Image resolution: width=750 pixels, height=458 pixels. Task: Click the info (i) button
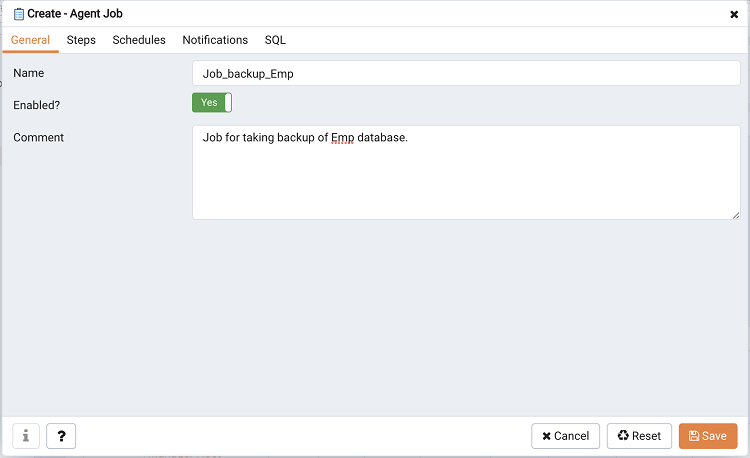coord(26,436)
